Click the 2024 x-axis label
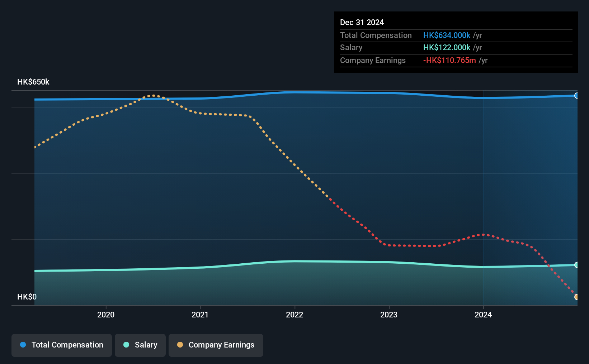The image size is (589, 364). point(483,315)
